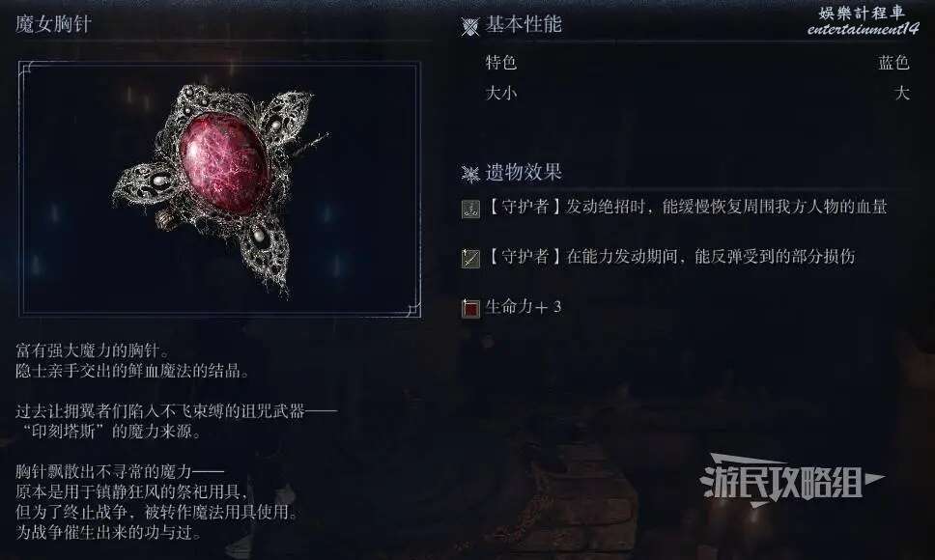Click the 蓝色 color value
935x560 pixels.
pos(893,63)
